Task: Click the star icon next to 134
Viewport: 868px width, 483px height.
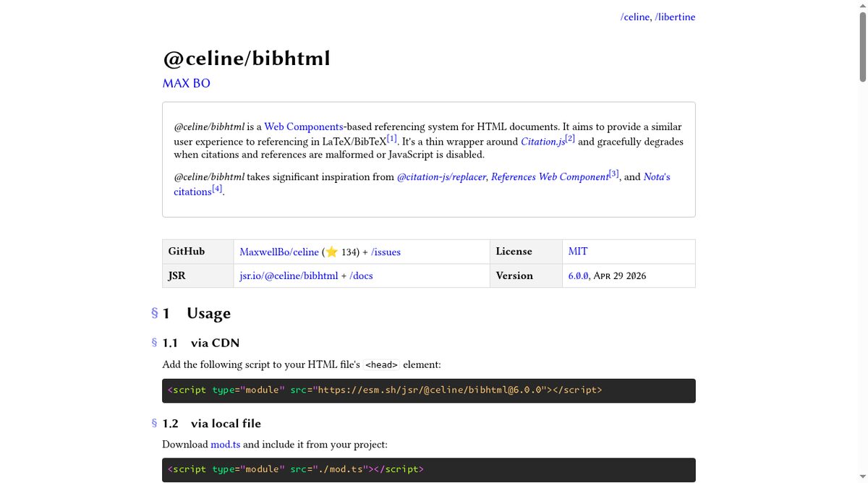Action: coord(331,252)
